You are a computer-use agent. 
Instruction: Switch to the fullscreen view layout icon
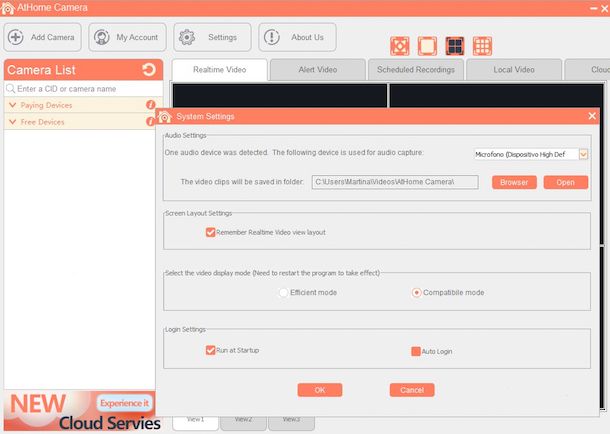pyautogui.click(x=400, y=46)
